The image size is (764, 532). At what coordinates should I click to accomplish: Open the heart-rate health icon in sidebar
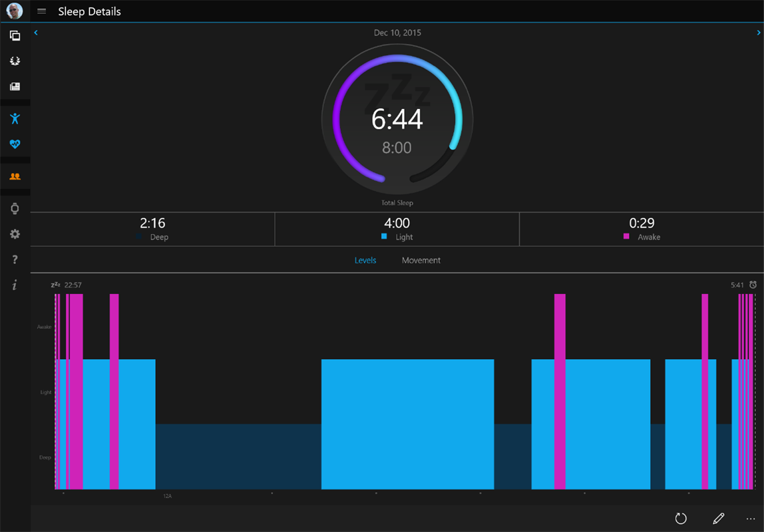(15, 144)
